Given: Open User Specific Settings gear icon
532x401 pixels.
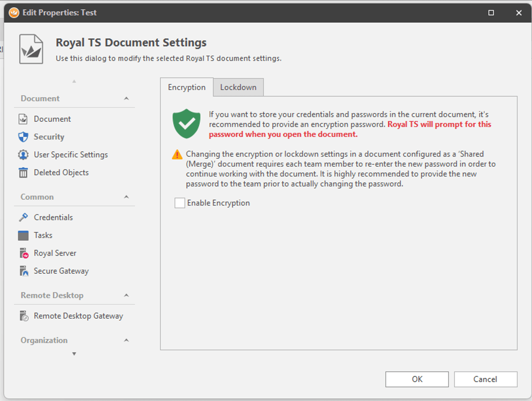Looking at the screenshot, I should (x=23, y=155).
